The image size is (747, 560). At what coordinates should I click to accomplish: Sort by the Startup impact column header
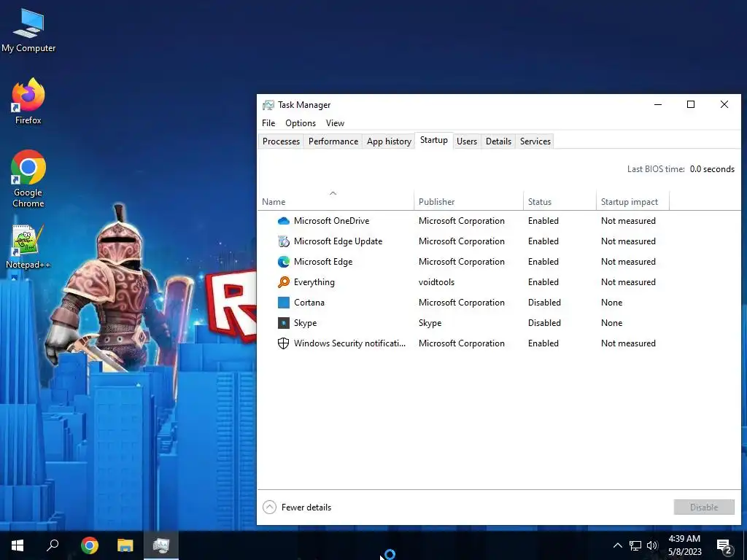tap(632, 202)
